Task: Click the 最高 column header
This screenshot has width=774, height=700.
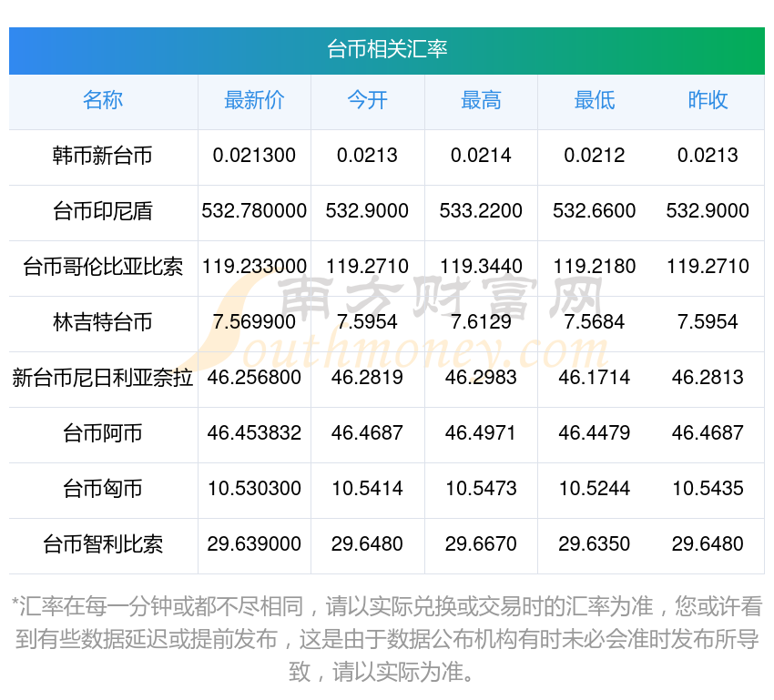Action: [x=481, y=101]
